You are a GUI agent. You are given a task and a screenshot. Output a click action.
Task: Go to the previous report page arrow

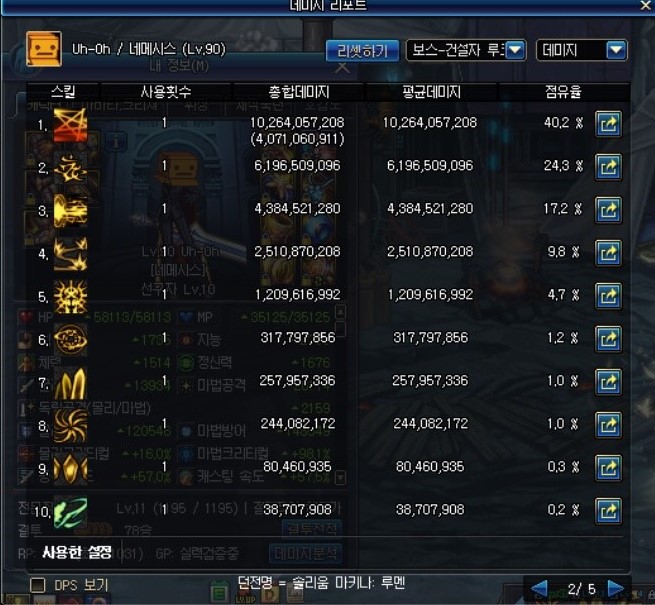point(539,588)
